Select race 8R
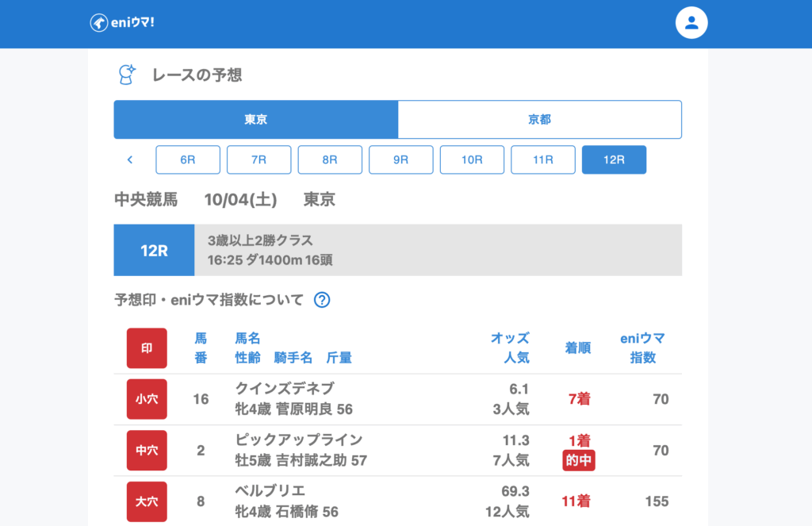The width and height of the screenshot is (812, 526). [x=330, y=159]
